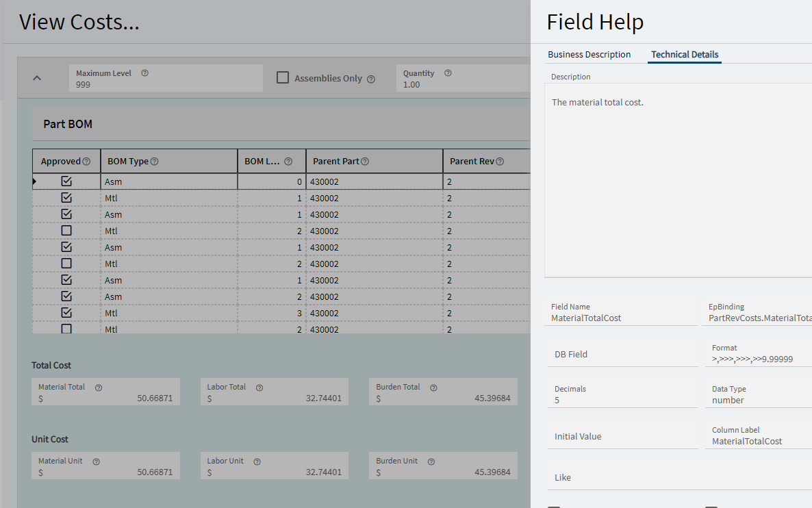This screenshot has width=812, height=508.
Task: Open help icon for Burden Total
Action: (433, 388)
